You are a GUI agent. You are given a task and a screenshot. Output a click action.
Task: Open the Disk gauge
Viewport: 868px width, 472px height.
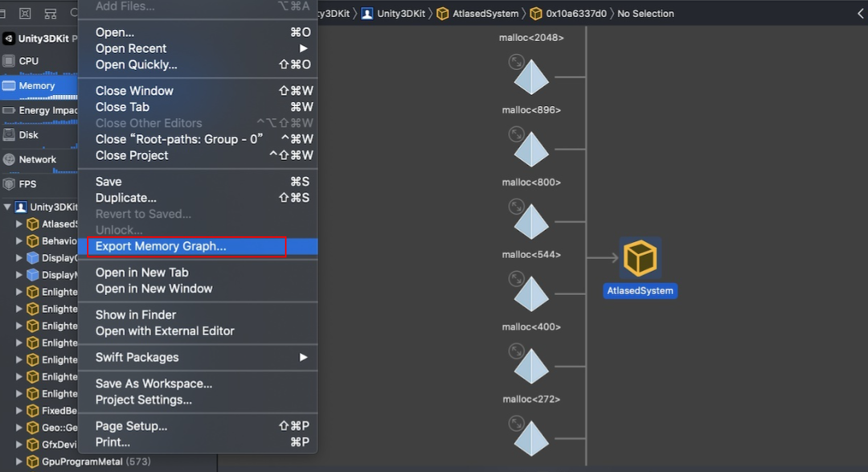[x=39, y=134]
